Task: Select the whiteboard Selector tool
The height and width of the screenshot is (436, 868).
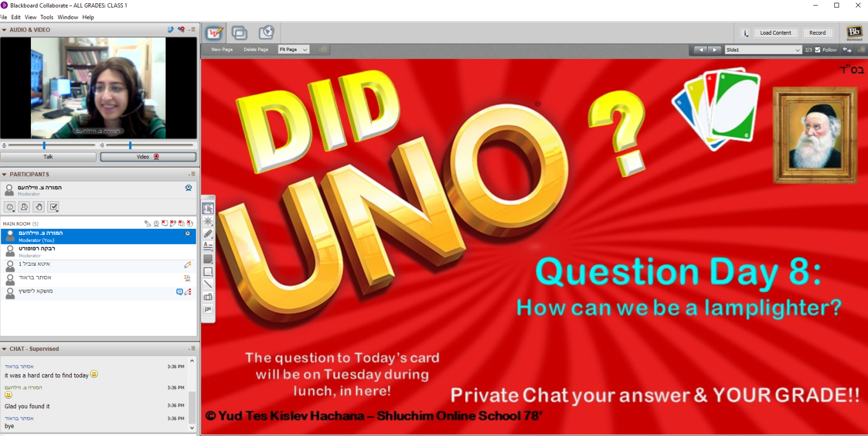Action: (x=208, y=209)
